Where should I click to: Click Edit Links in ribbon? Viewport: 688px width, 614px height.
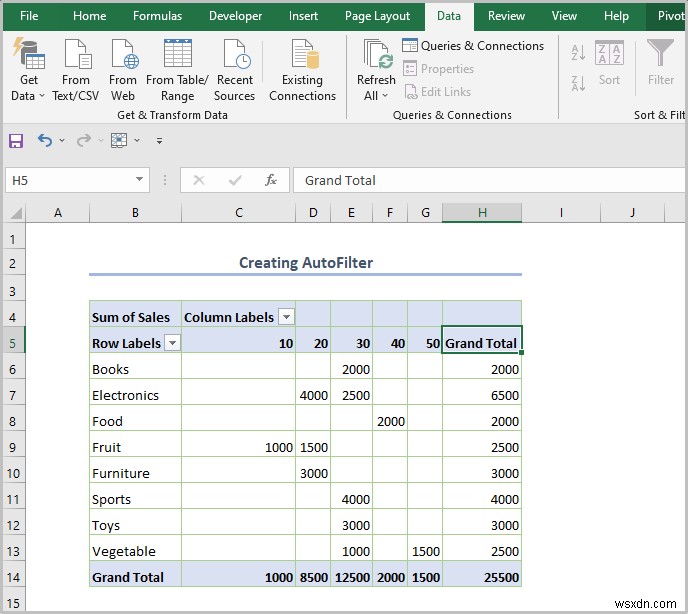coord(437,92)
